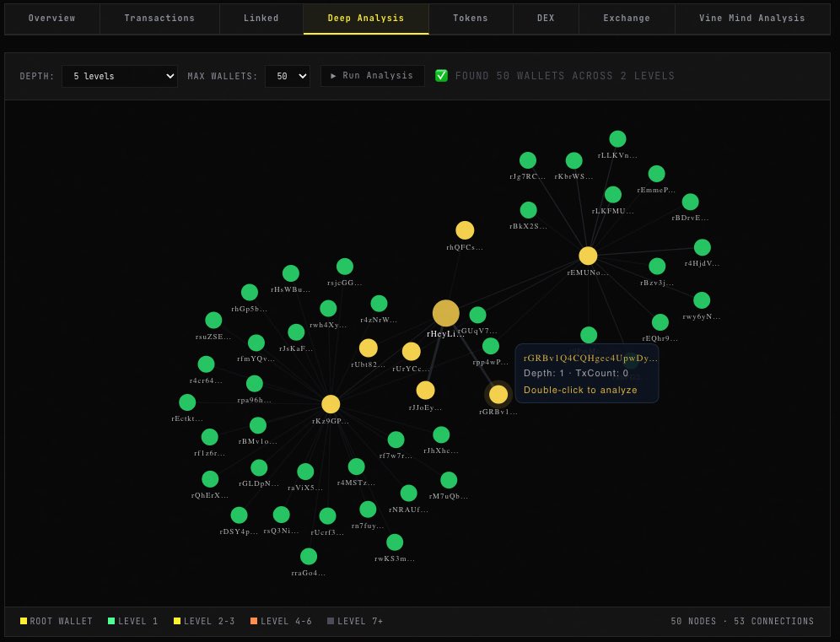Select the yellow node rUrYCc
Screen dimensions: 840x642
pos(411,352)
